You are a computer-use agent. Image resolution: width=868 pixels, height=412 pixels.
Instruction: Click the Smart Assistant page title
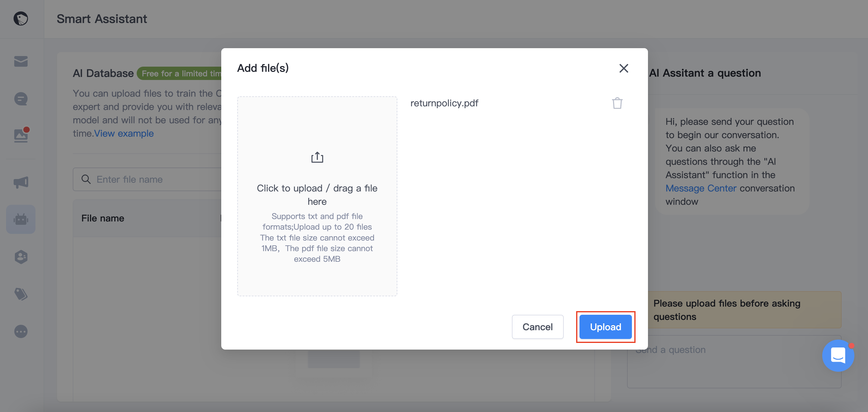coord(102,19)
